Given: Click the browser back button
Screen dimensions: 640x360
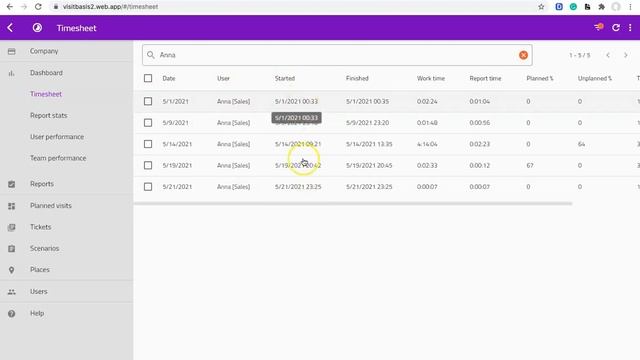Looking at the screenshot, I should coord(9,7).
